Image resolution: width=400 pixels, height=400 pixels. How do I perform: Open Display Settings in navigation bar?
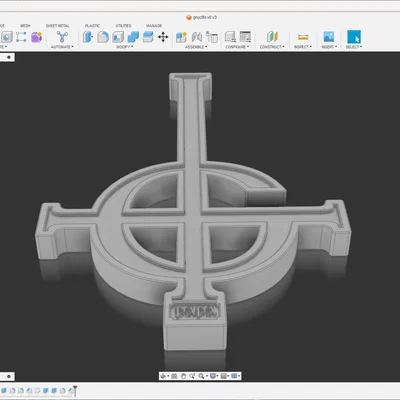214,376
